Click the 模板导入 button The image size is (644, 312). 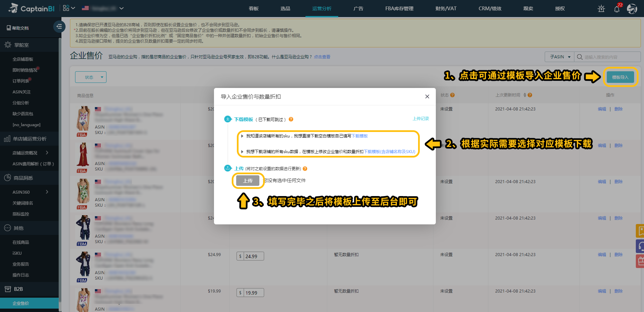pos(620,77)
